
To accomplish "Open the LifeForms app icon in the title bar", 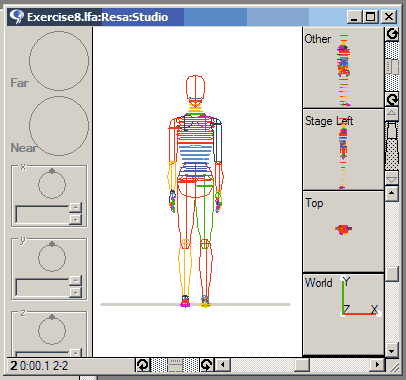I will (x=17, y=17).
